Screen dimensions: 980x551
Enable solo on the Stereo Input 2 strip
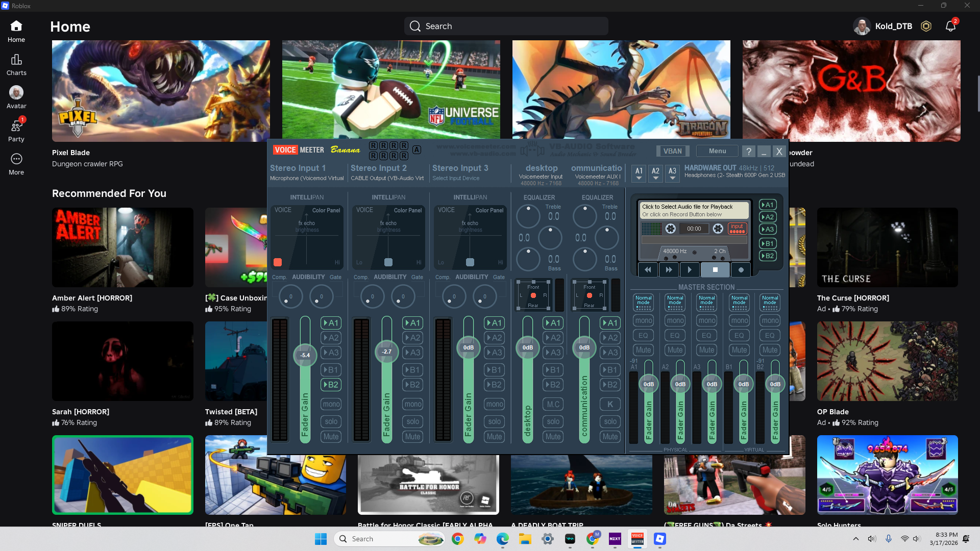pos(412,421)
